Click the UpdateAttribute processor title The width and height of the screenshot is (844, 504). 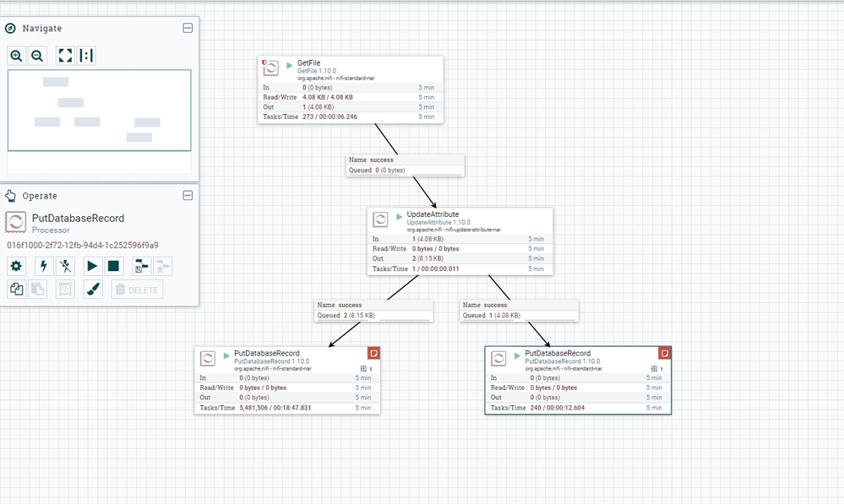[433, 214]
